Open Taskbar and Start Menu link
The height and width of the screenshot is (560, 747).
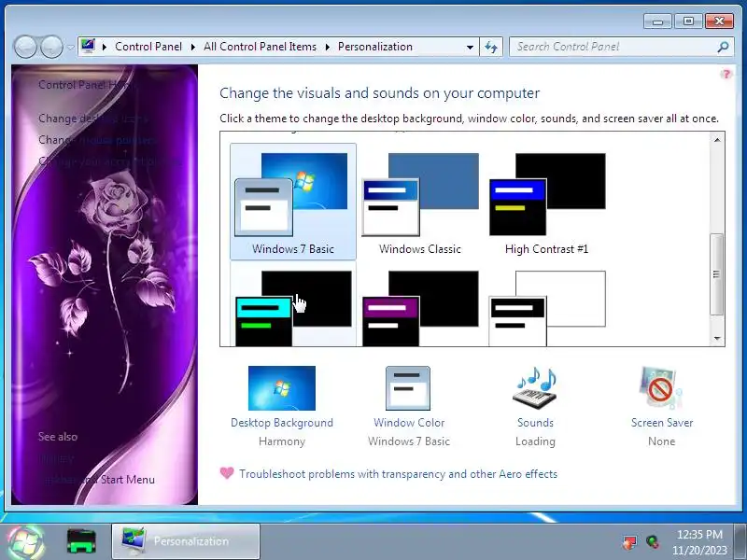coord(97,480)
